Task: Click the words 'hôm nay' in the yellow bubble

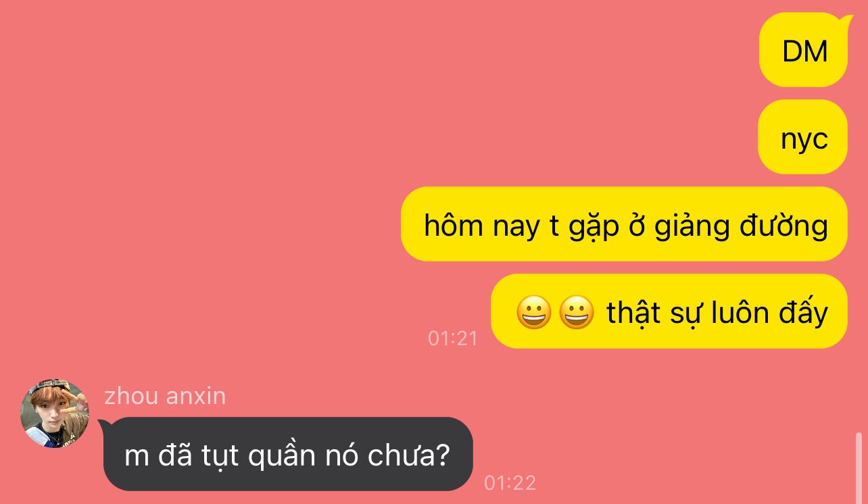Action: coord(482,225)
